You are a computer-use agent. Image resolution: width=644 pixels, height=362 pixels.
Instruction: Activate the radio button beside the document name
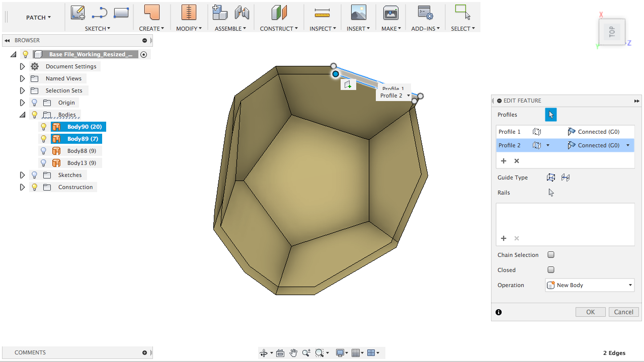[x=144, y=54]
